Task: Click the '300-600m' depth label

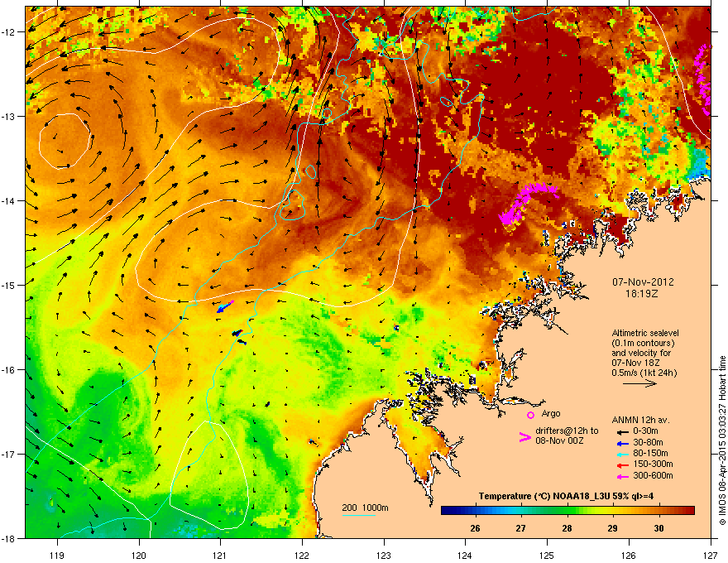Action: click(x=653, y=476)
